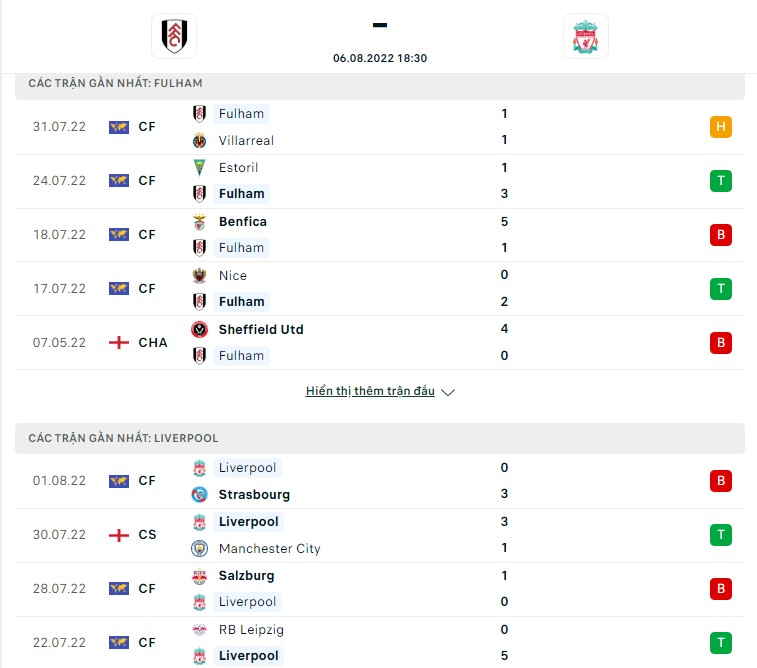The image size is (757, 668).
Task: Select the Sheffield Utd team name
Action: [x=261, y=330]
